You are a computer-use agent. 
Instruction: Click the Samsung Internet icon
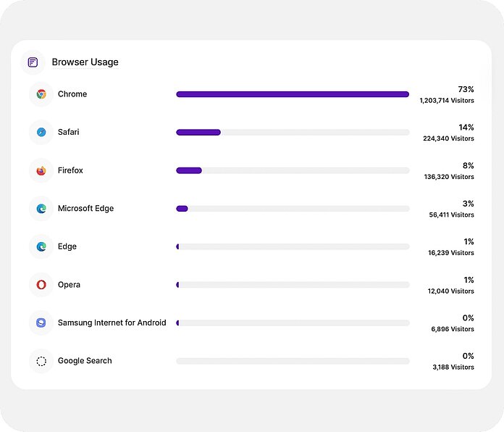[41, 323]
